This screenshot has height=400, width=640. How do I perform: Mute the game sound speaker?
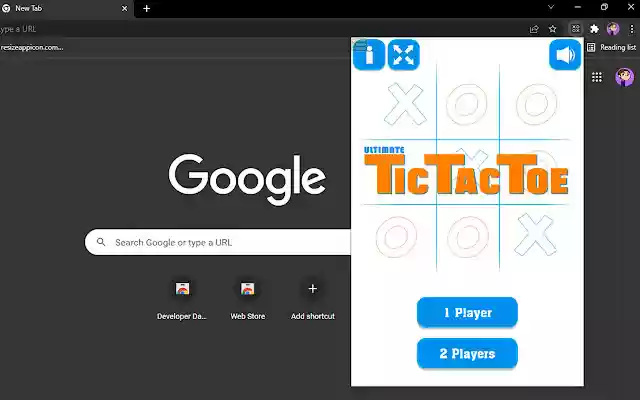565,55
